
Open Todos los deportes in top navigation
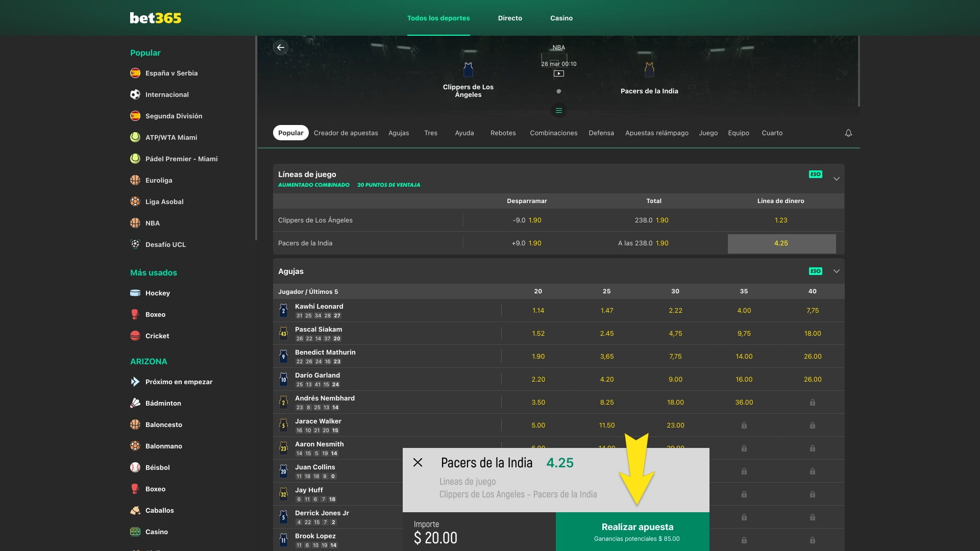tap(438, 18)
